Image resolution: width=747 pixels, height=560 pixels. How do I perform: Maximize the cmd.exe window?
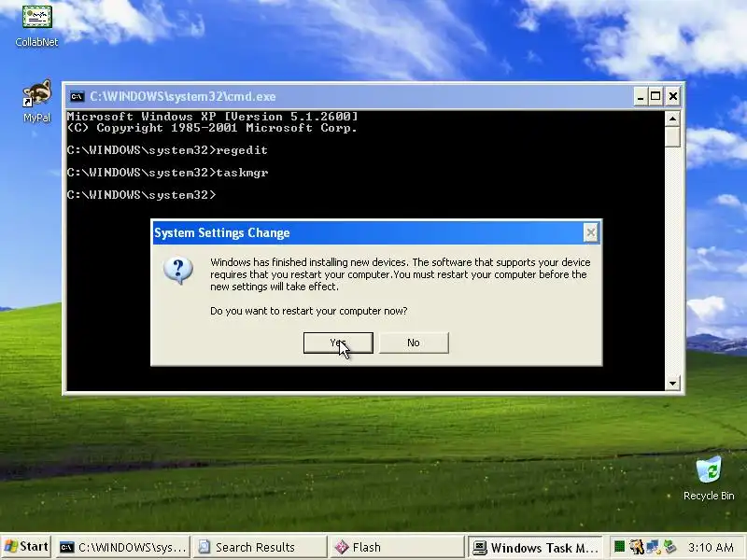(x=656, y=97)
